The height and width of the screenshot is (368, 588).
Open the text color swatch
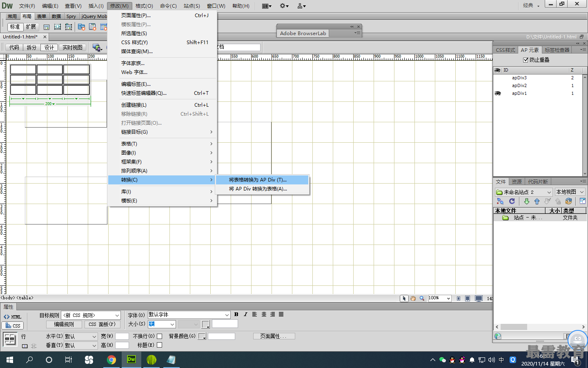tap(205, 325)
